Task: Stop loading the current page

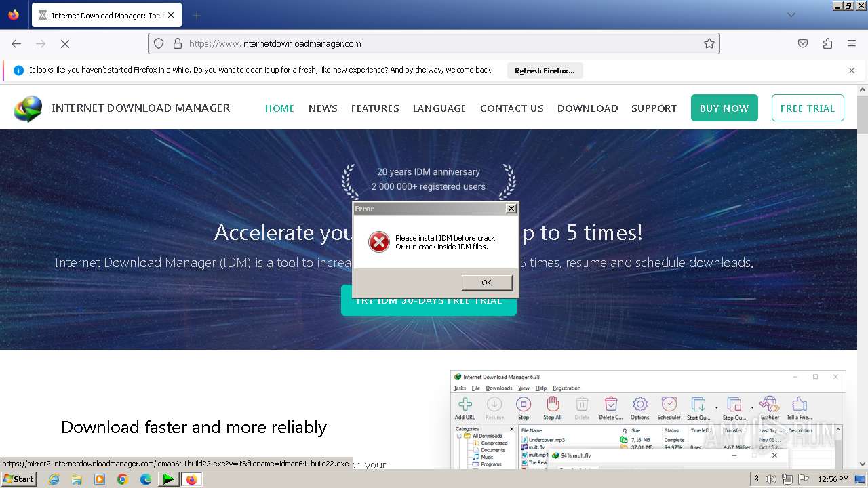Action: click(x=65, y=43)
